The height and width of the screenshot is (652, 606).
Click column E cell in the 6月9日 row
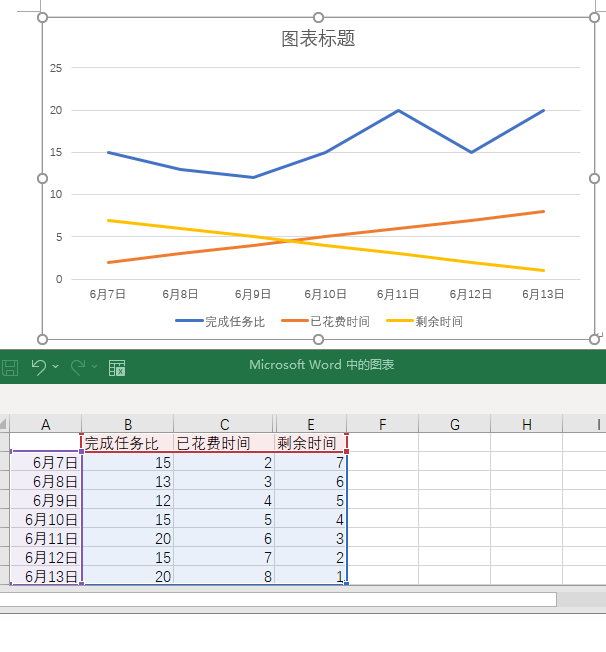pos(311,500)
